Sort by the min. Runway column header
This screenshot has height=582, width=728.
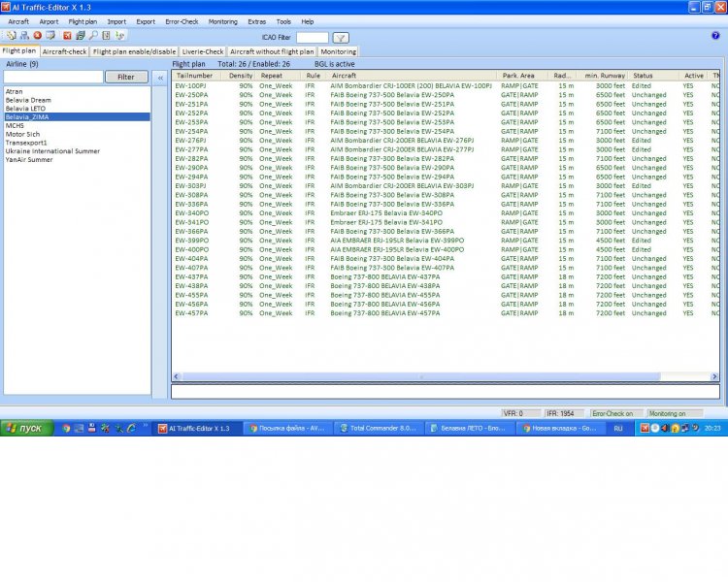(x=602, y=76)
